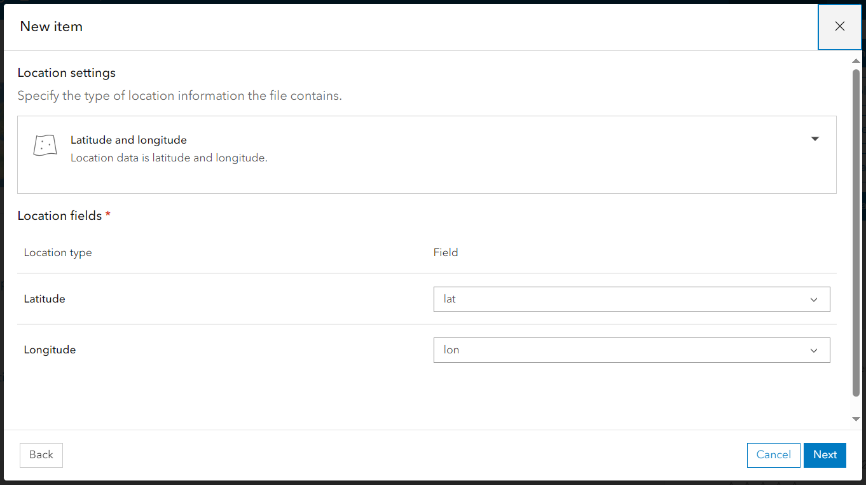Click the "Field" column header
This screenshot has width=866, height=504.
point(446,252)
